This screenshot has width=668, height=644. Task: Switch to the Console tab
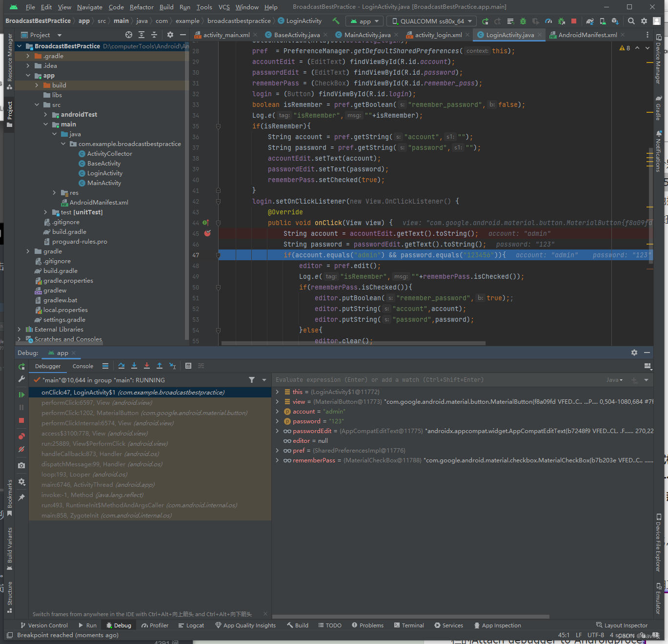pos(83,366)
